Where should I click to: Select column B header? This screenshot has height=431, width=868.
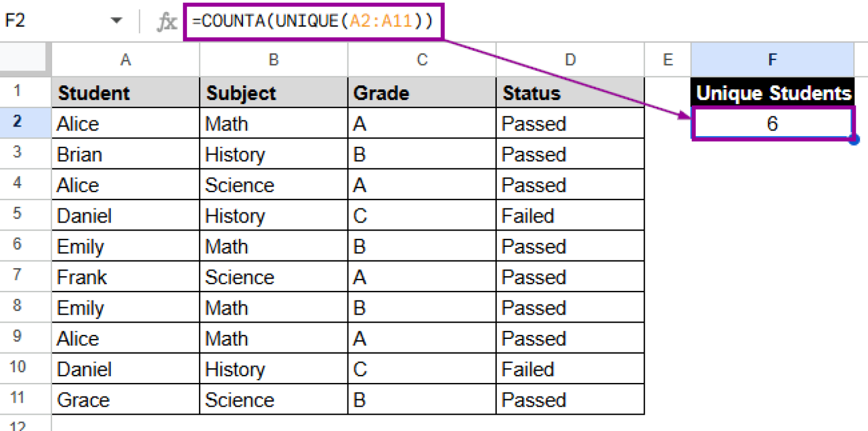pyautogui.click(x=274, y=59)
